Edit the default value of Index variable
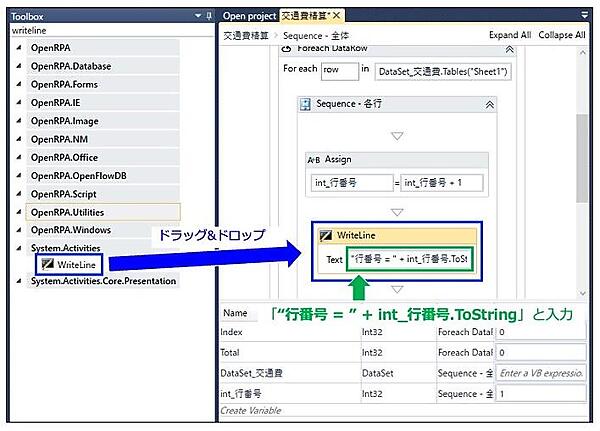 coord(541,332)
